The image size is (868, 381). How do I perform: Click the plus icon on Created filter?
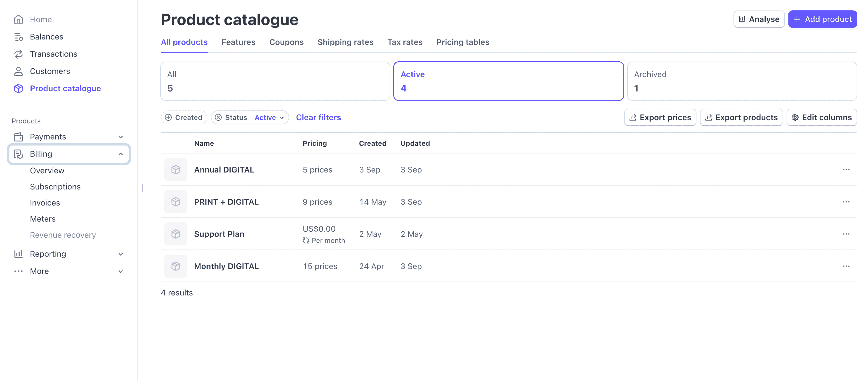tap(168, 117)
